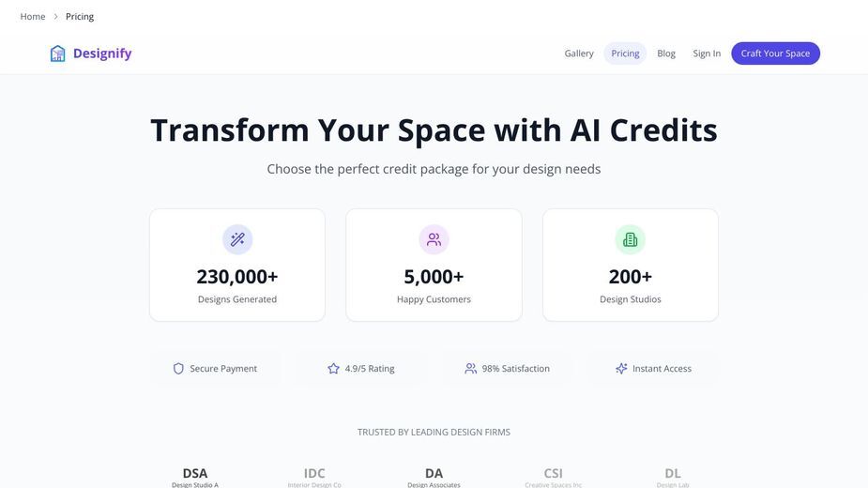Open the Gallery nav item

579,53
